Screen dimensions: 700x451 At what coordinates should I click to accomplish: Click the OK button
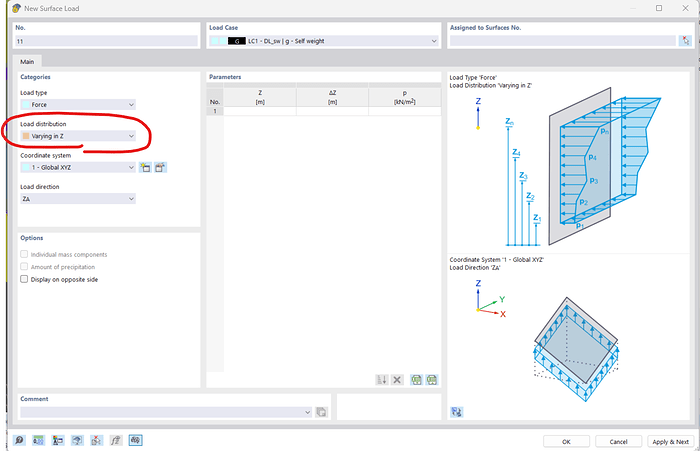tap(566, 441)
